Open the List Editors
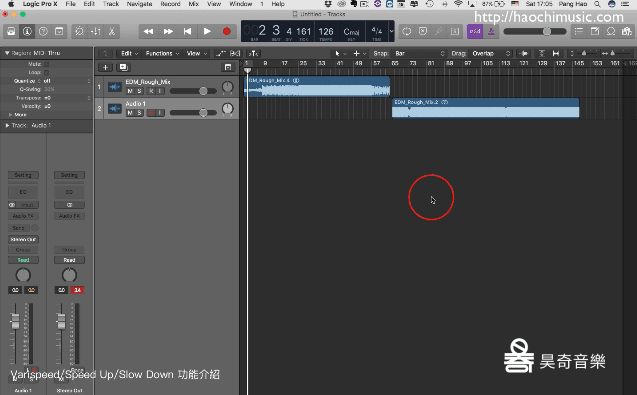This screenshot has height=395, width=637. (x=579, y=31)
